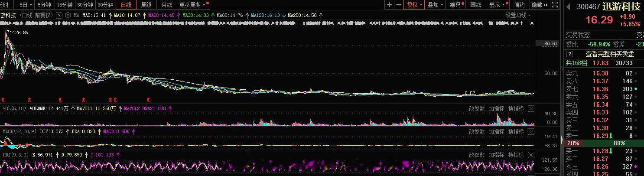The height and width of the screenshot is (176, 644).
Task: Click the down arrow beside 卖一 price 16.29
Action: point(610,136)
